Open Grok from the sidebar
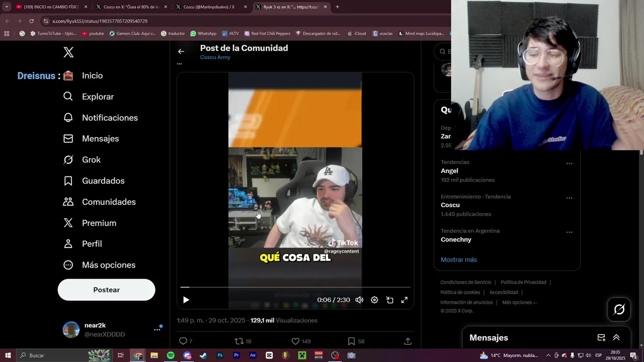 82,160
